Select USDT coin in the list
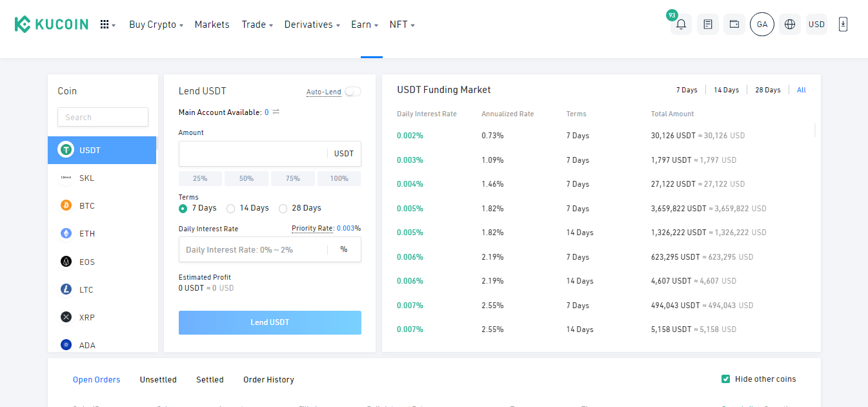Screen dimensions: 868x407 [x=102, y=150]
